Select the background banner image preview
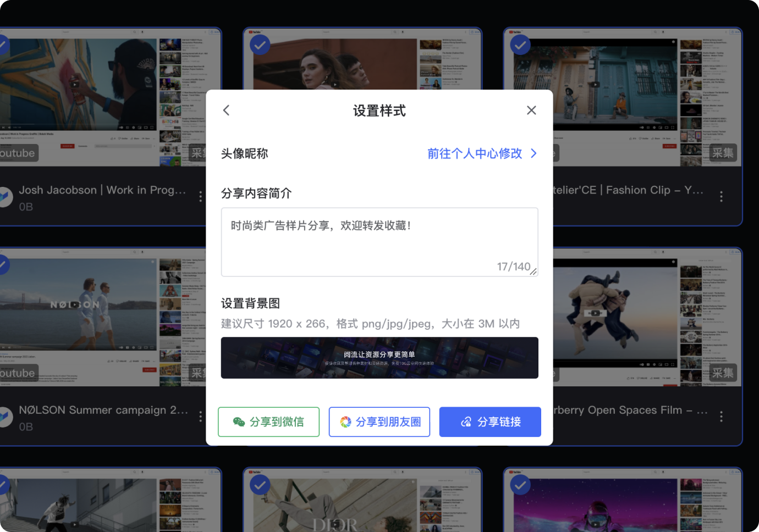This screenshot has height=532, width=759. click(x=380, y=358)
